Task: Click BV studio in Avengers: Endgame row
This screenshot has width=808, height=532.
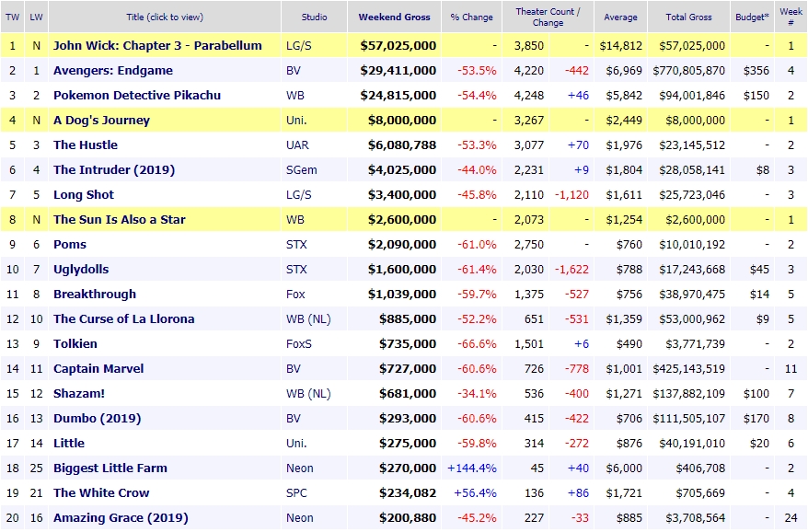Action: point(294,70)
